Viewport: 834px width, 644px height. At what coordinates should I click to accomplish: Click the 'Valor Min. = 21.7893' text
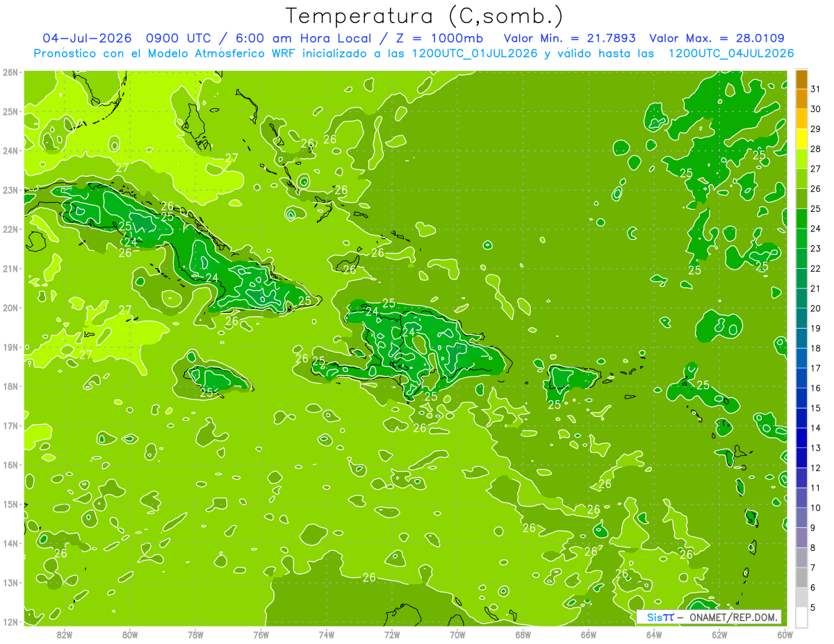569,38
